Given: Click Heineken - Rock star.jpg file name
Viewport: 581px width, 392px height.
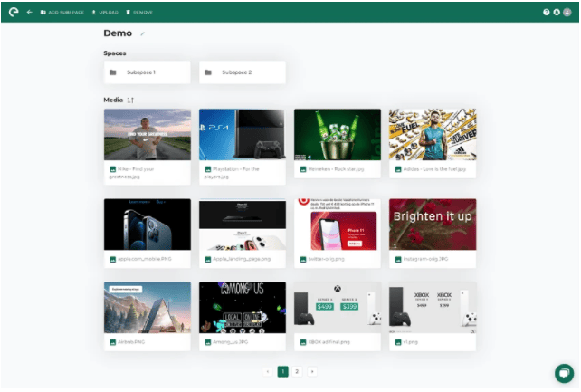Looking at the screenshot, I should 336,169.
